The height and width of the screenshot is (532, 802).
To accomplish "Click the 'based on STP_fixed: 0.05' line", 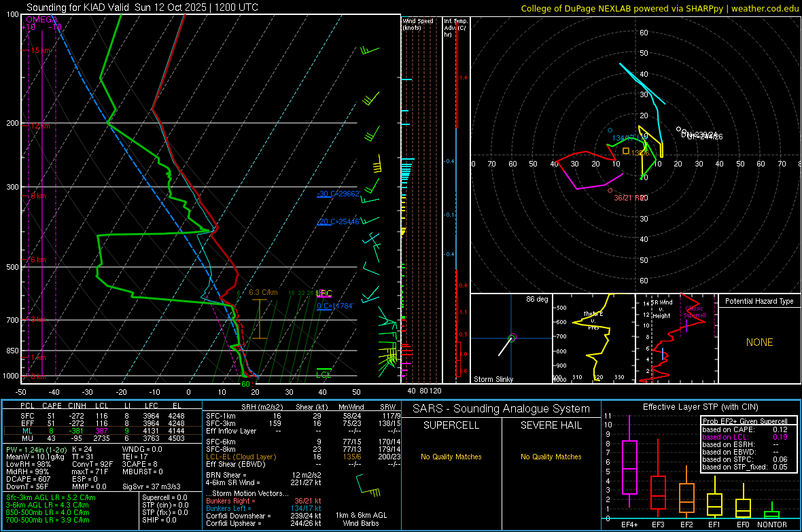I will coord(745,467).
